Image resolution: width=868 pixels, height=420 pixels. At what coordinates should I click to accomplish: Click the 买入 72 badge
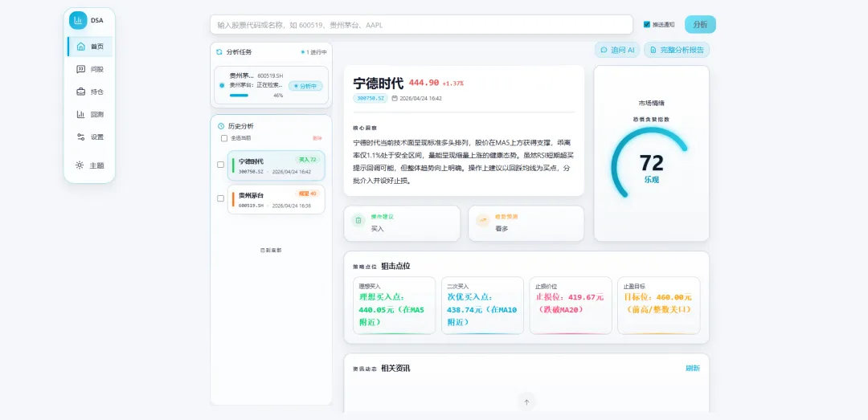pyautogui.click(x=307, y=159)
